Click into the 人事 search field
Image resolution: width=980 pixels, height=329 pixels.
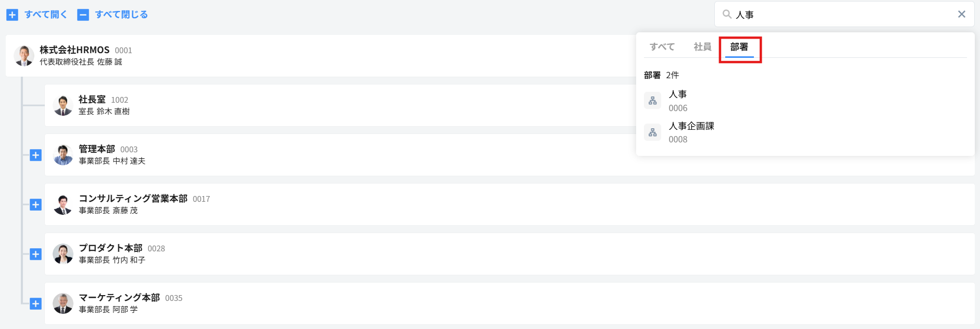tap(844, 14)
